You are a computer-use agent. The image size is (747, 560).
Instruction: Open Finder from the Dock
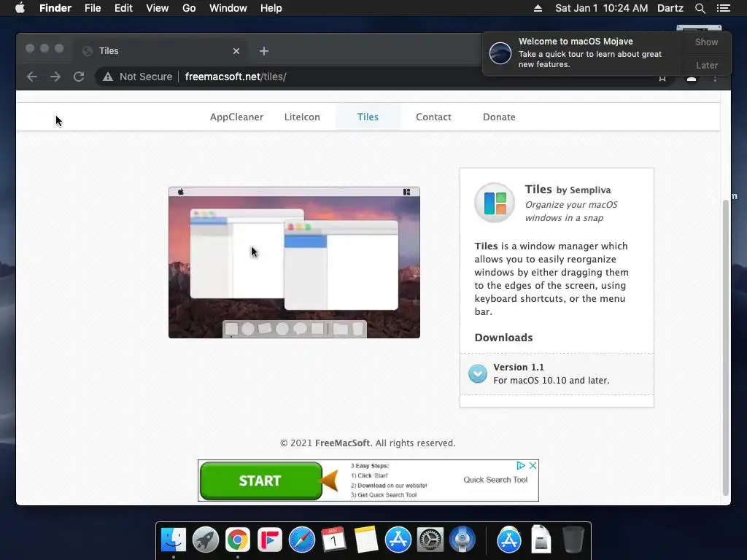(x=174, y=540)
